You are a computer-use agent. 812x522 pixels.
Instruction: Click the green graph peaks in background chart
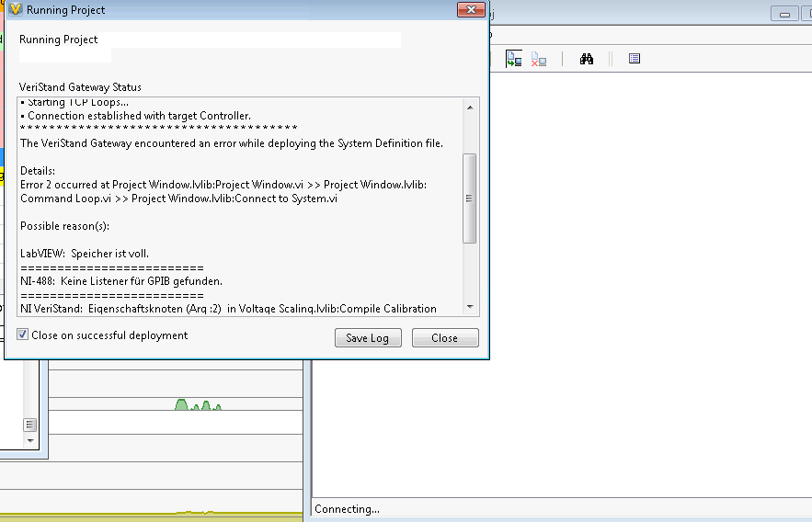pos(199,404)
